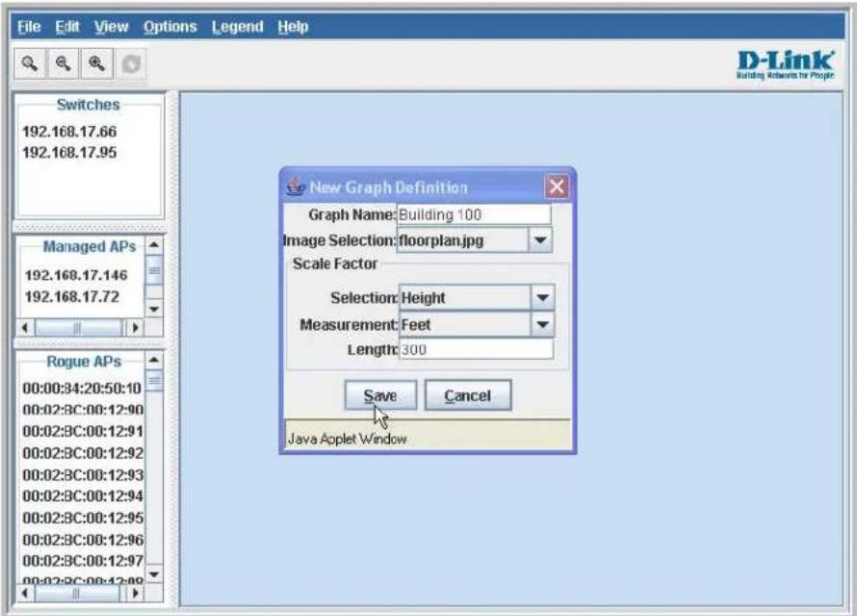Click Rogue APs scroll down arrow
This screenshot has width=857, height=616.
coord(154,574)
